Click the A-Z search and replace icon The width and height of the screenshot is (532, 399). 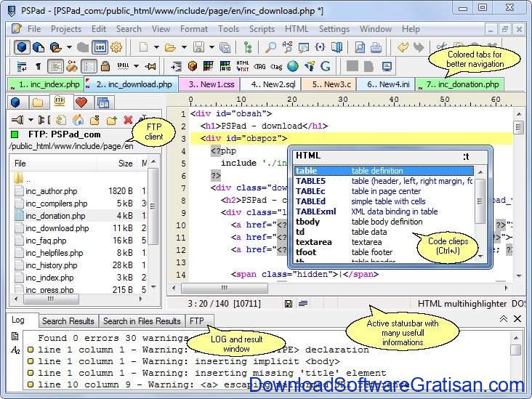point(287,47)
